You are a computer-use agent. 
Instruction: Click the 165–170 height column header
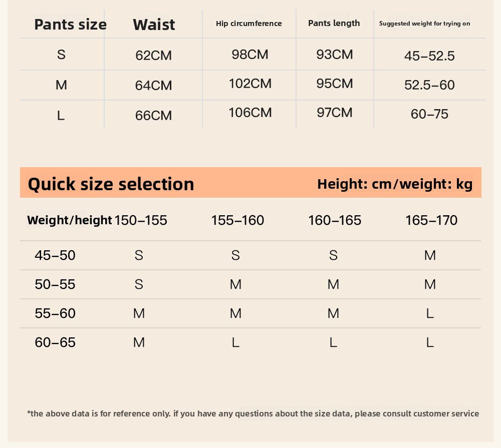(x=431, y=220)
